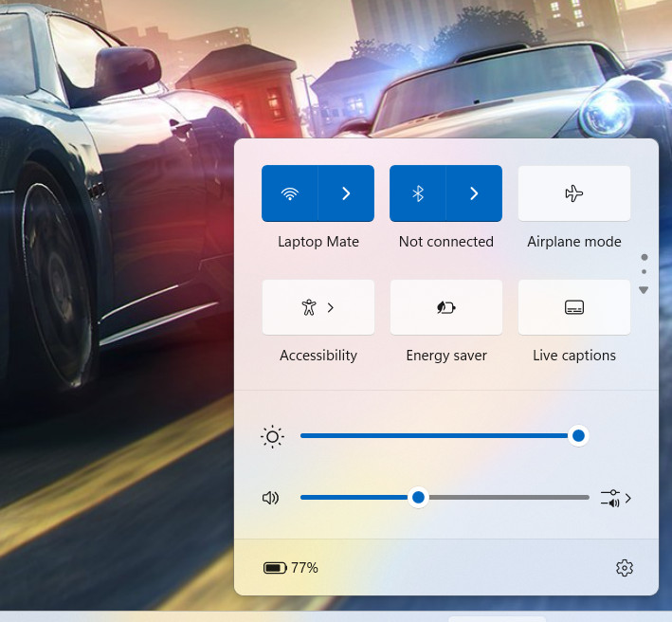Open battery settings showing 77%
This screenshot has width=672, height=622.
pos(291,568)
